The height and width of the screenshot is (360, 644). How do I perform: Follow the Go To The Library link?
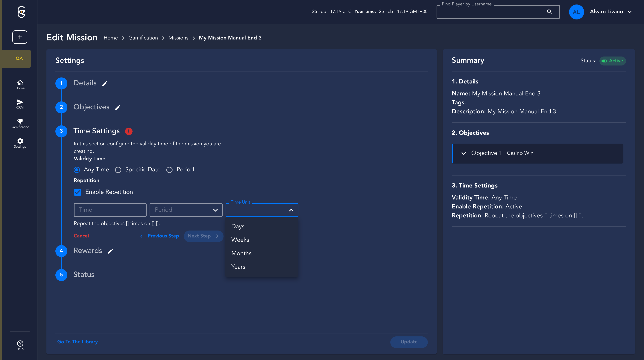[77, 342]
